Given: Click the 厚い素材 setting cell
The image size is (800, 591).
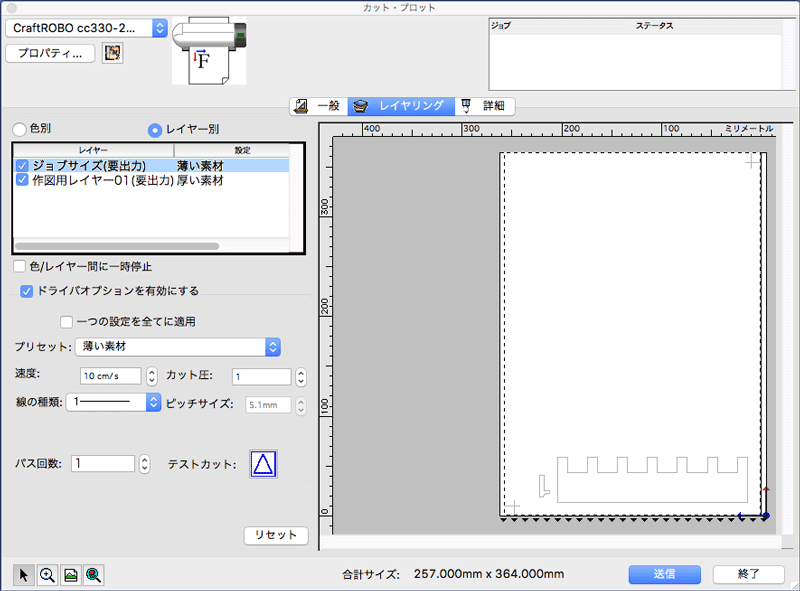Looking at the screenshot, I should 201,180.
